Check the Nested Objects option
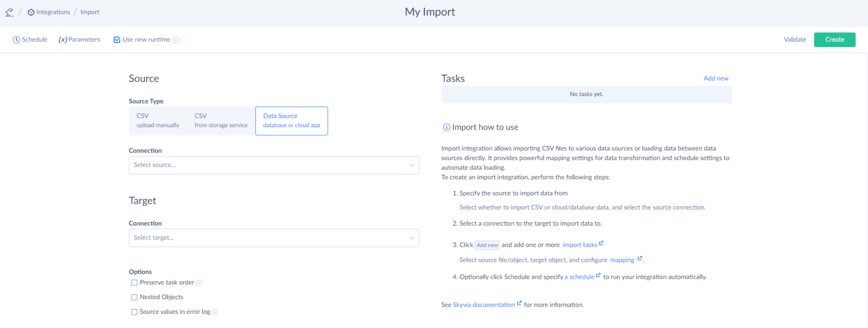The height and width of the screenshot is (328, 868). coord(134,297)
